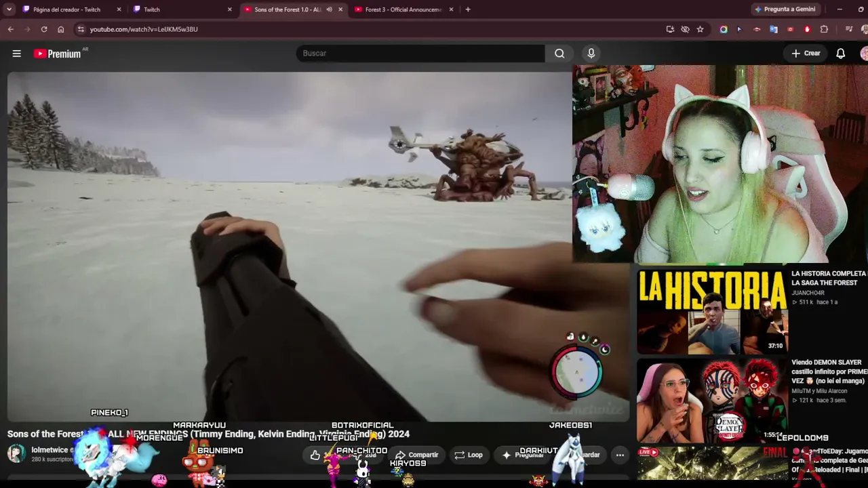Switch to Página del creador - Twitch tab

72,9
